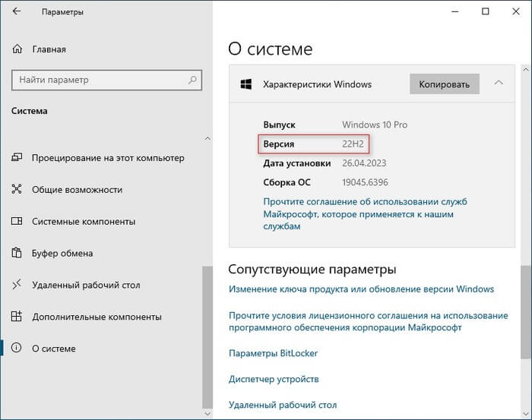Open Параметры BitLocker link
532x420 pixels.
pyautogui.click(x=273, y=353)
